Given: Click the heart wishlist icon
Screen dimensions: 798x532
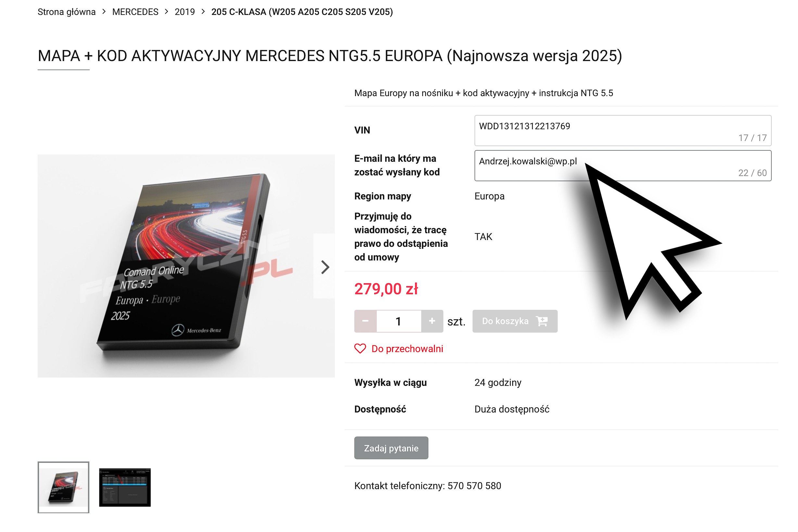Looking at the screenshot, I should coord(360,348).
